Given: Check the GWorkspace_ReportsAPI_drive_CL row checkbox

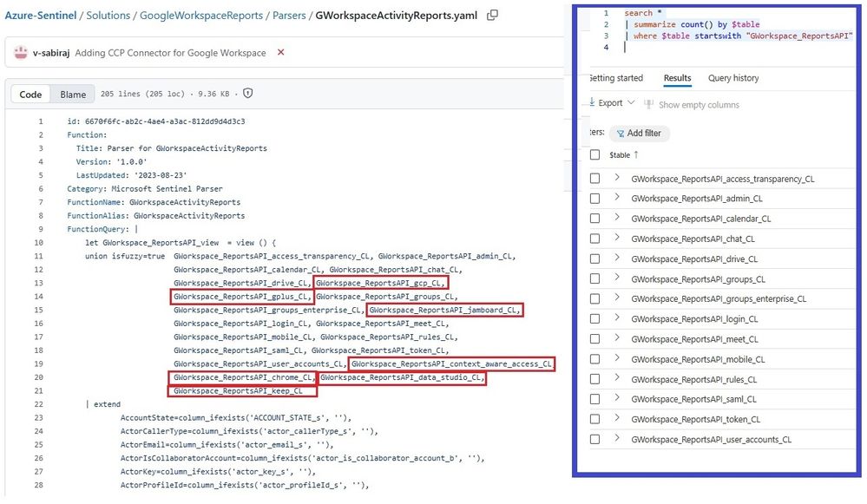Looking at the screenshot, I should 595,259.
